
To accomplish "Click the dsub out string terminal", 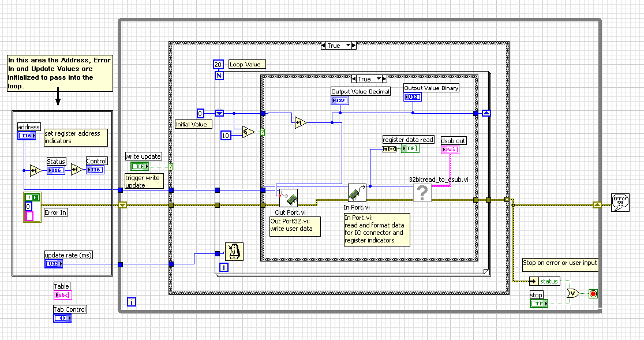I will pyautogui.click(x=450, y=150).
